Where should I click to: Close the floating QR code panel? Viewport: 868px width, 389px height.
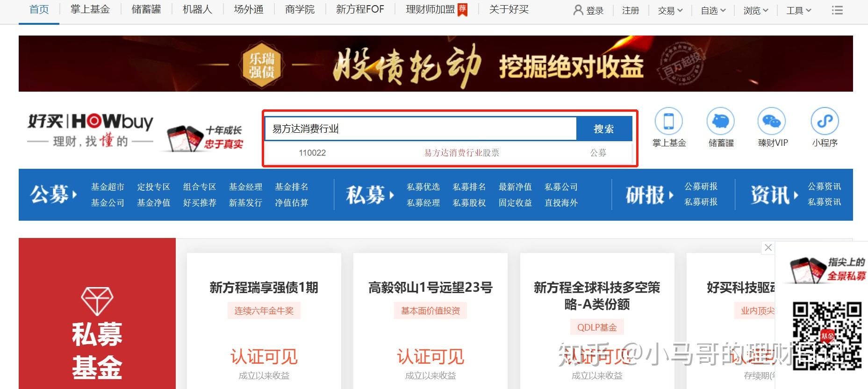coord(768,247)
